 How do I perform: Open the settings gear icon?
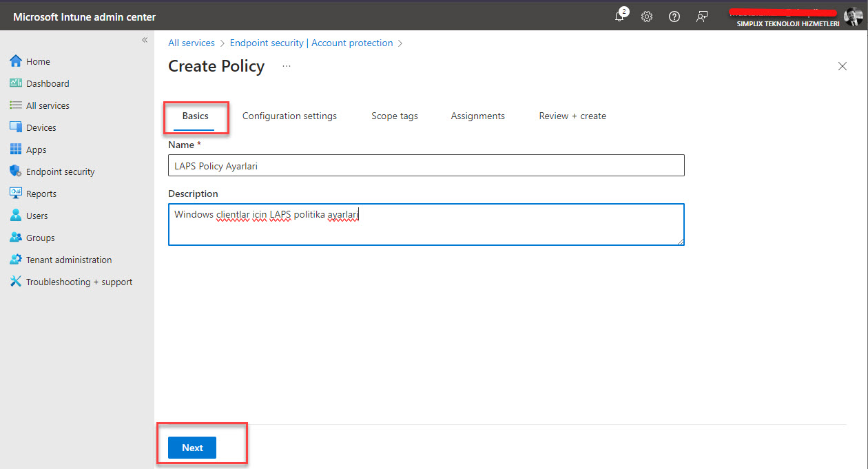(x=647, y=17)
